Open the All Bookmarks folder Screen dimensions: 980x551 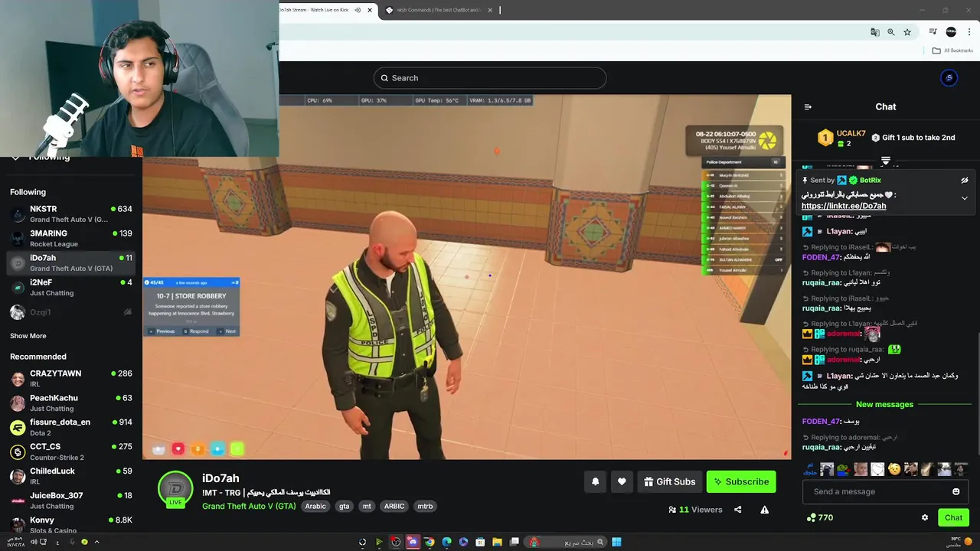(x=952, y=51)
